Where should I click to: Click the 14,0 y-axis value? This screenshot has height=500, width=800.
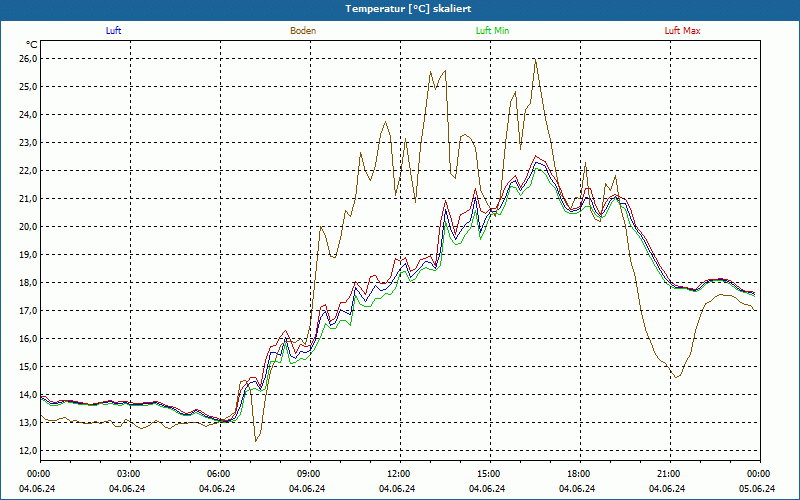click(x=29, y=394)
